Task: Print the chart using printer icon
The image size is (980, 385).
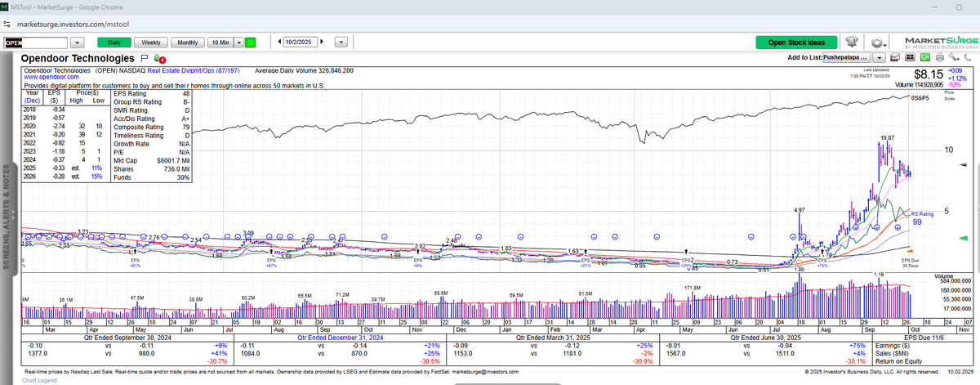Action: (940, 58)
